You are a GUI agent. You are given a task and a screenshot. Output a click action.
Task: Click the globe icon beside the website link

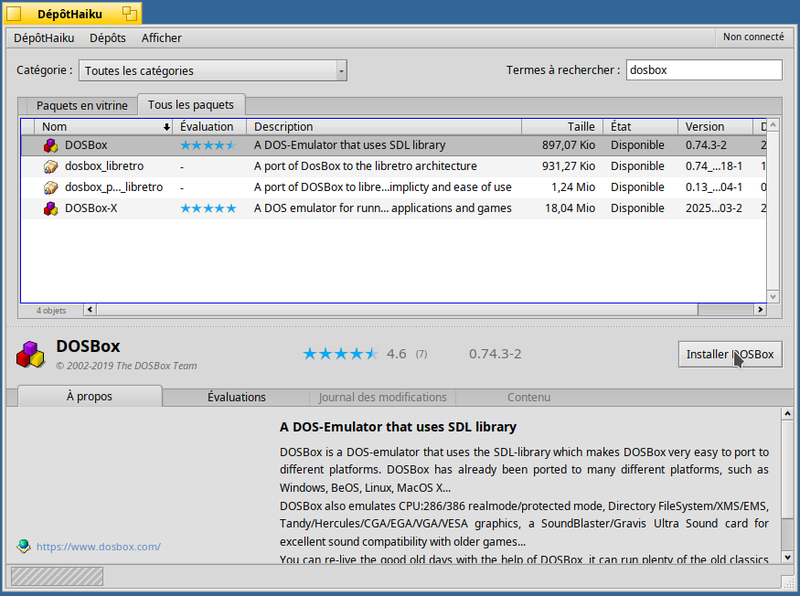tap(24, 546)
